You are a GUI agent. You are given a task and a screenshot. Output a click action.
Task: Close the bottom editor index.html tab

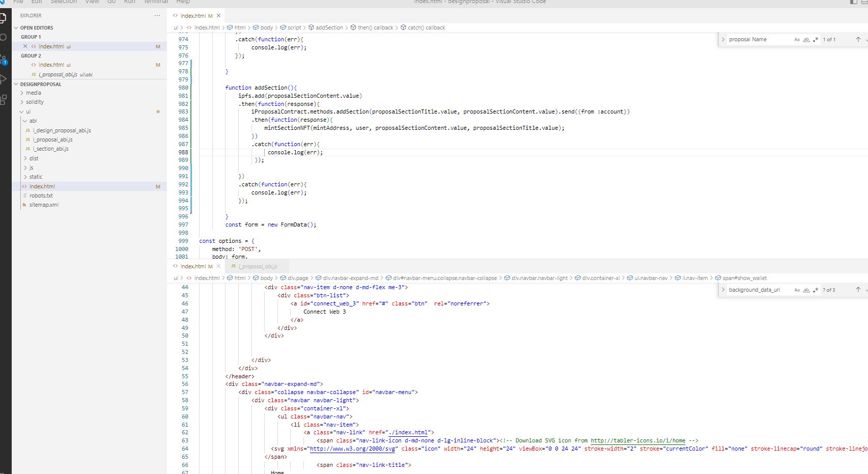click(x=218, y=266)
